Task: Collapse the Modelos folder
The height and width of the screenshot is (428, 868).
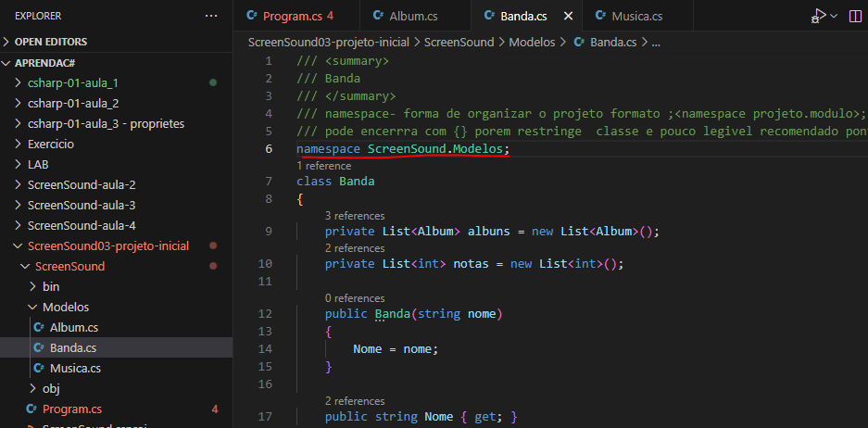Action: tap(33, 307)
